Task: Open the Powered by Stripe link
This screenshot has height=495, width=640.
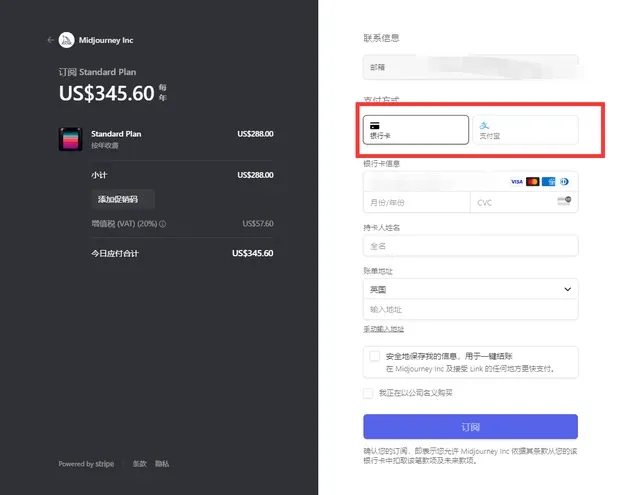Action: click(86, 464)
